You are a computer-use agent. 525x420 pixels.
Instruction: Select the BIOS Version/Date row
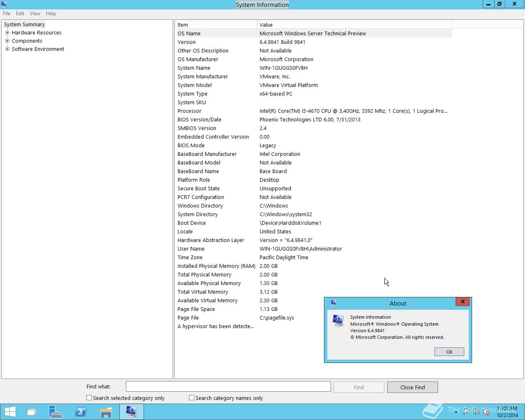(x=314, y=120)
